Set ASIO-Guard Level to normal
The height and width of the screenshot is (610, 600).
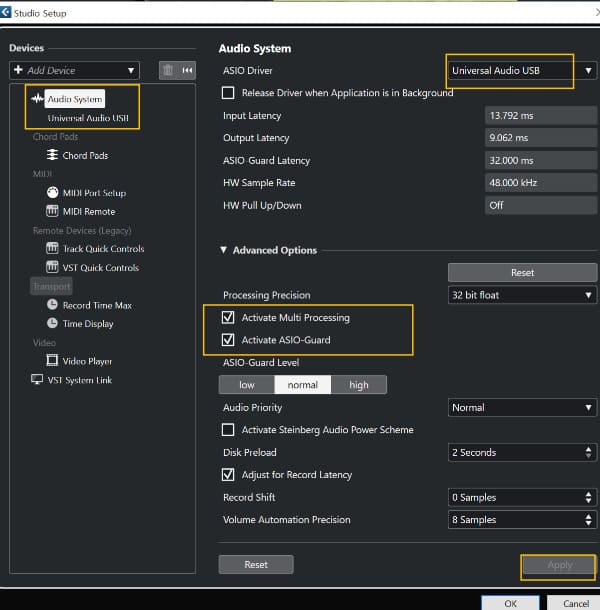[303, 385]
